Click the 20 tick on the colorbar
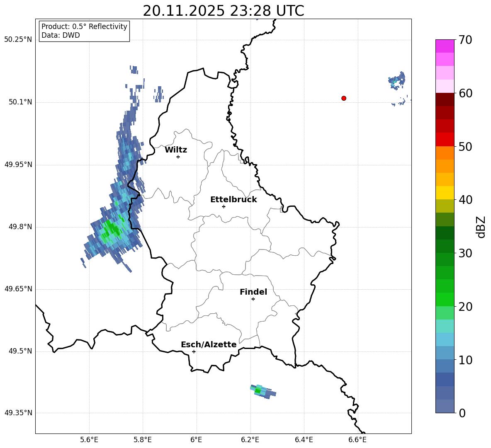 [x=465, y=307]
